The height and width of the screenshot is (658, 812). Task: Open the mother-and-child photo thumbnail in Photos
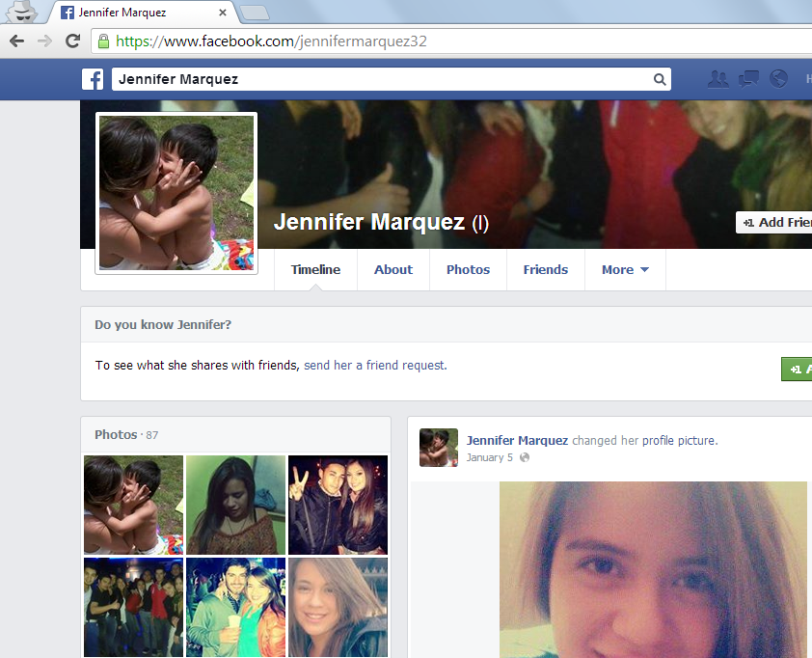(134, 506)
